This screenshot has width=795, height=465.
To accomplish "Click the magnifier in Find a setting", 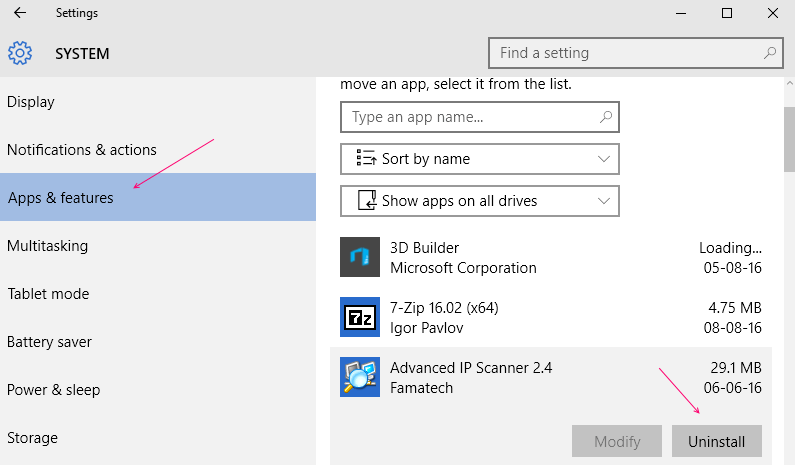I will (x=770, y=53).
